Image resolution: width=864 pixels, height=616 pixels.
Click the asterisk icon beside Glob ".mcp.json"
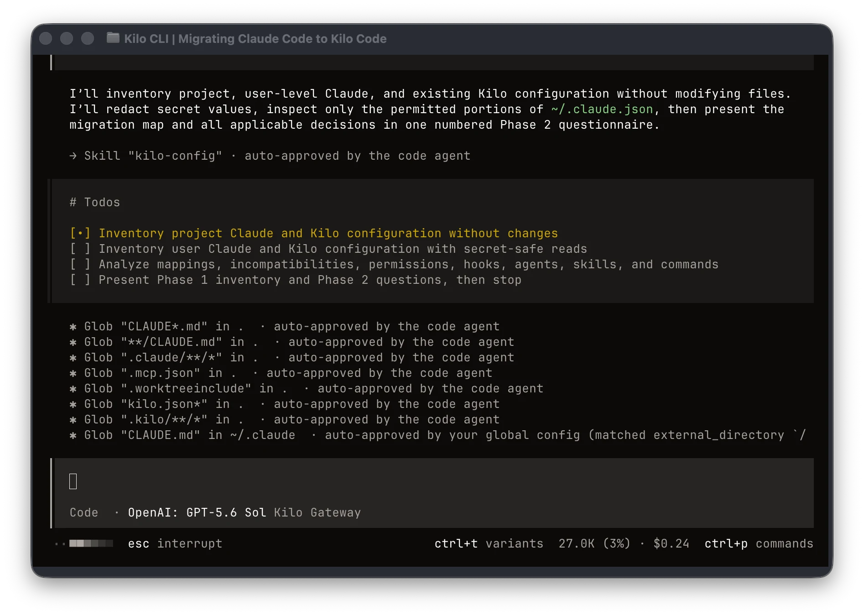[73, 374]
